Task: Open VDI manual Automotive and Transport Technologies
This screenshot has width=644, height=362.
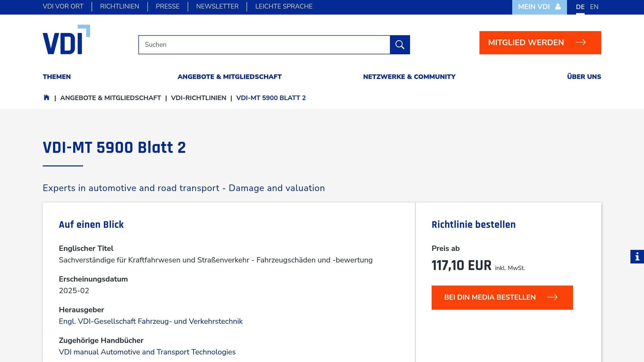Action: (147, 352)
